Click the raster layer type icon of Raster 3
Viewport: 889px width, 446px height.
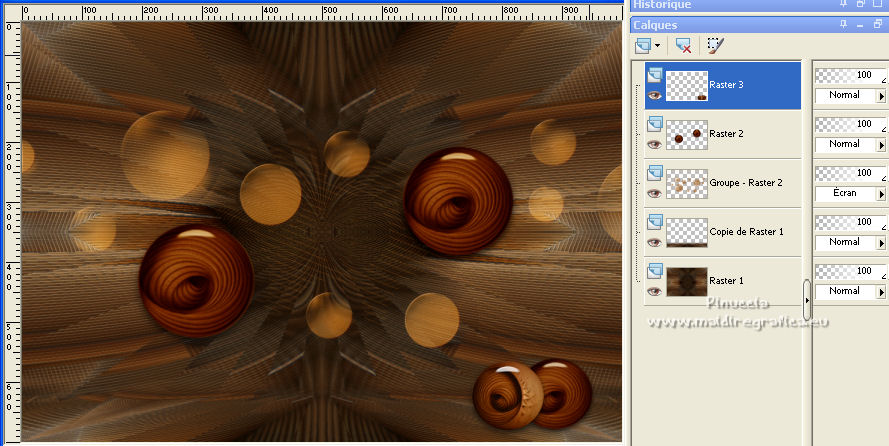point(655,74)
